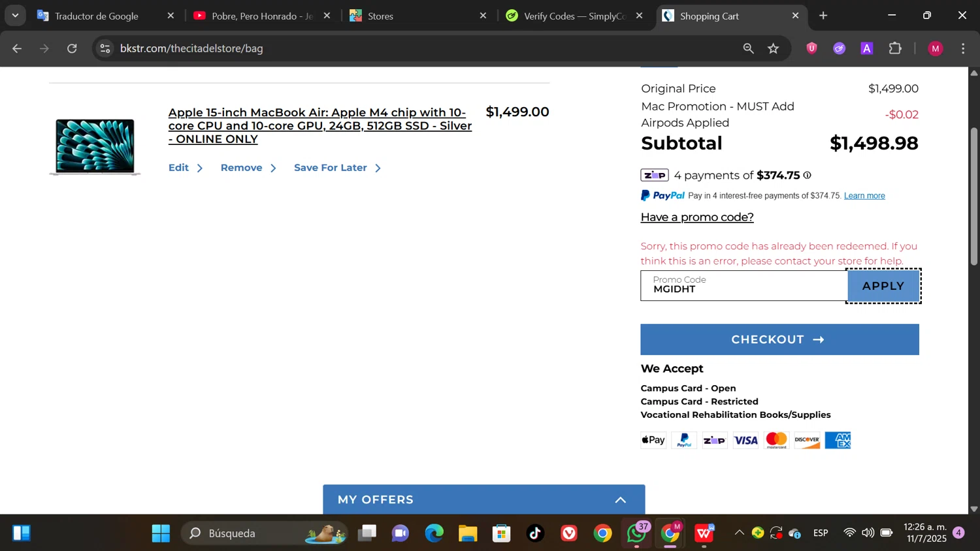Open the clock and date panel
The width and height of the screenshot is (980, 551).
click(x=925, y=533)
